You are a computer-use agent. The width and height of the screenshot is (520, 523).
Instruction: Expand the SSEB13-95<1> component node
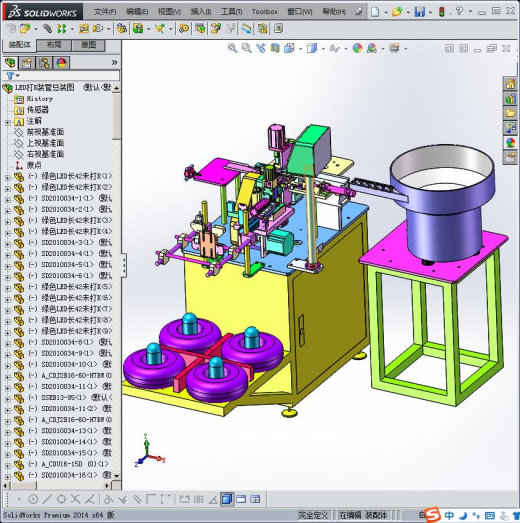coord(8,399)
